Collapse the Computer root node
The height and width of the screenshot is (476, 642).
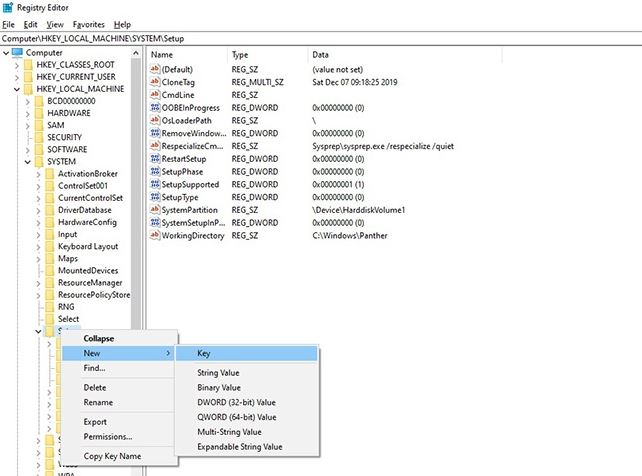tap(6, 53)
